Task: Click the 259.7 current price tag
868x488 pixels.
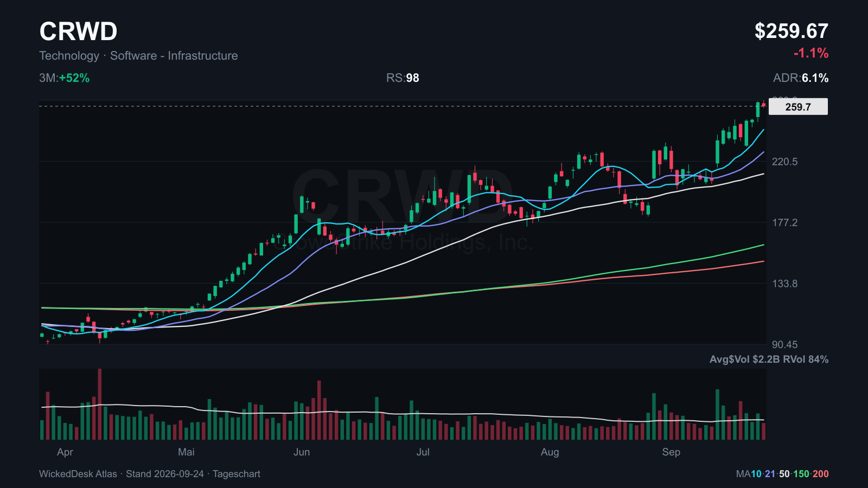Action: (798, 107)
